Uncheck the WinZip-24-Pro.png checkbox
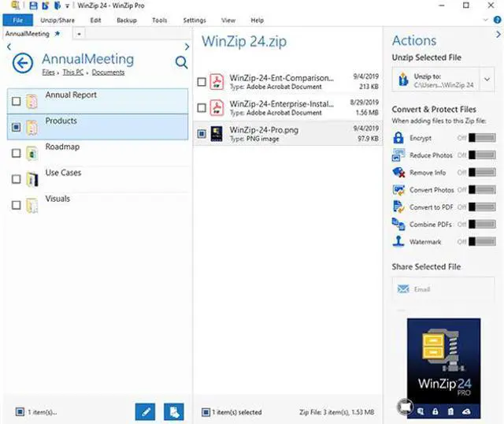The width and height of the screenshot is (504, 424). click(202, 133)
